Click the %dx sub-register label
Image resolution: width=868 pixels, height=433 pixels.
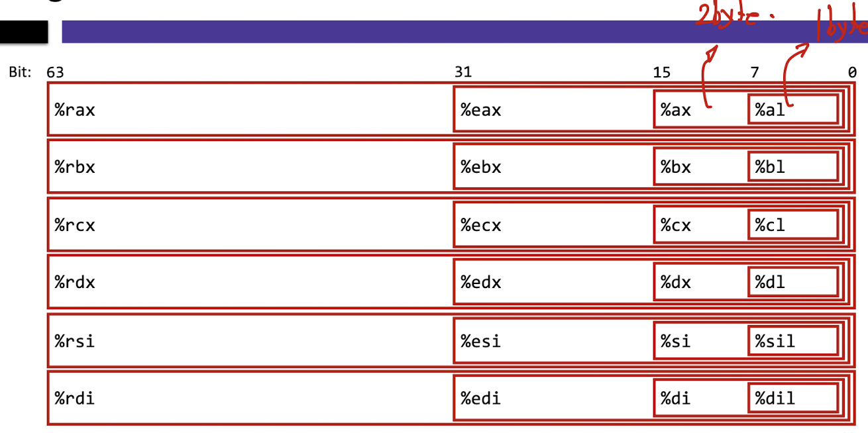675,283
